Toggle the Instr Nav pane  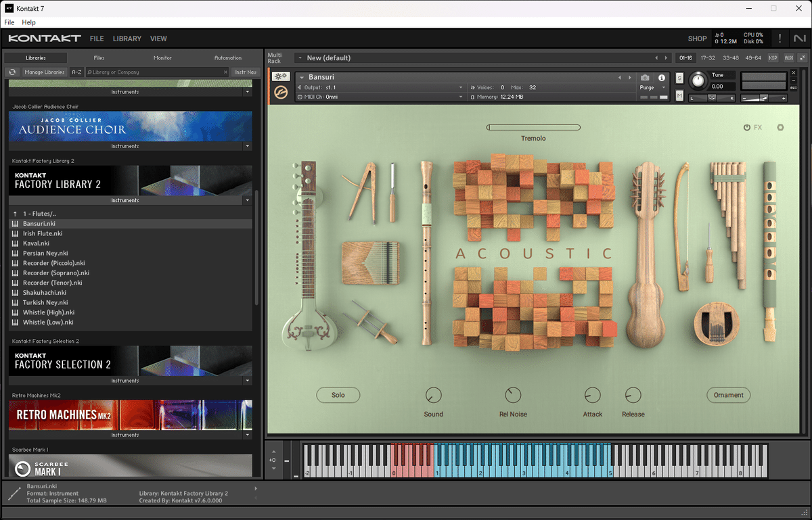coord(245,72)
